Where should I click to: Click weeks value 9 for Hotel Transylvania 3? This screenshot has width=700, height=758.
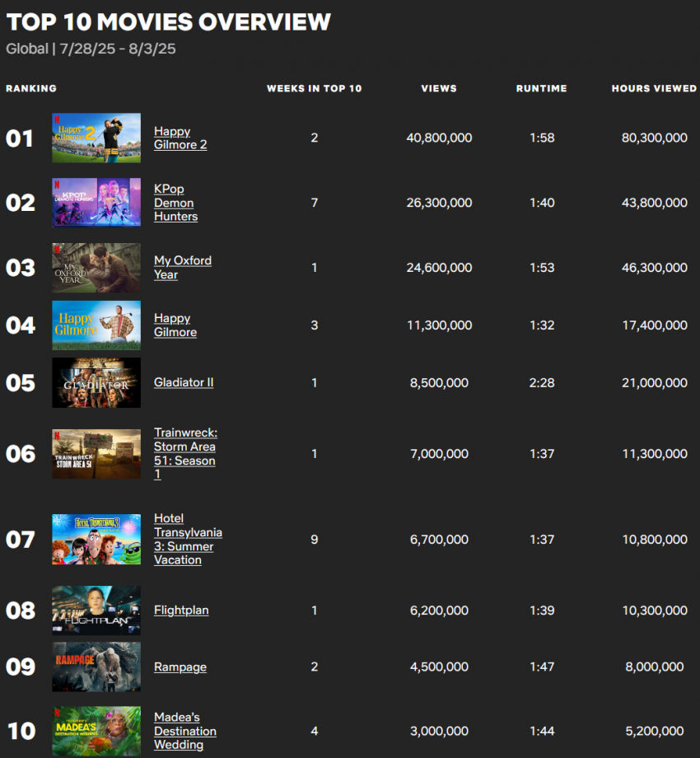(315, 539)
